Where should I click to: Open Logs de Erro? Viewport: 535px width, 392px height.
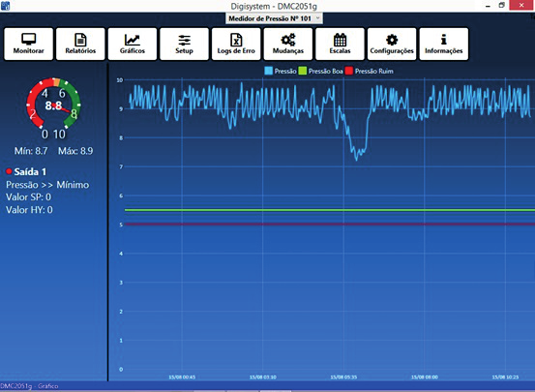[236, 45]
